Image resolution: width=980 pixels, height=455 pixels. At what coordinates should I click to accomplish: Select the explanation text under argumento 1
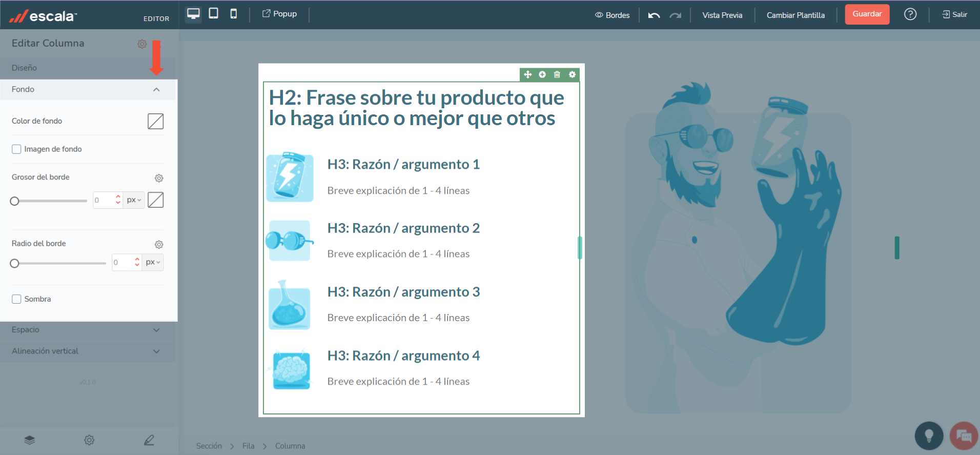point(398,191)
